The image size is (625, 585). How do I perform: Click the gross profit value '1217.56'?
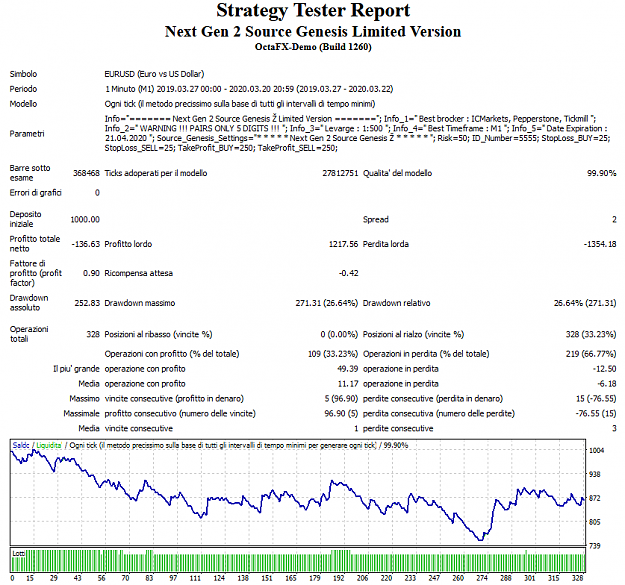tap(343, 244)
